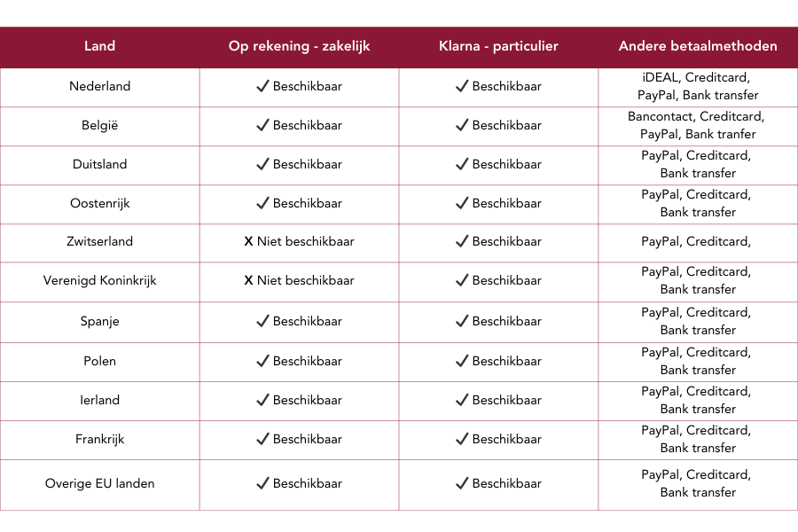
Task: Click Klarna checkmark in the Zwitserland row
Action: pyautogui.click(x=462, y=241)
